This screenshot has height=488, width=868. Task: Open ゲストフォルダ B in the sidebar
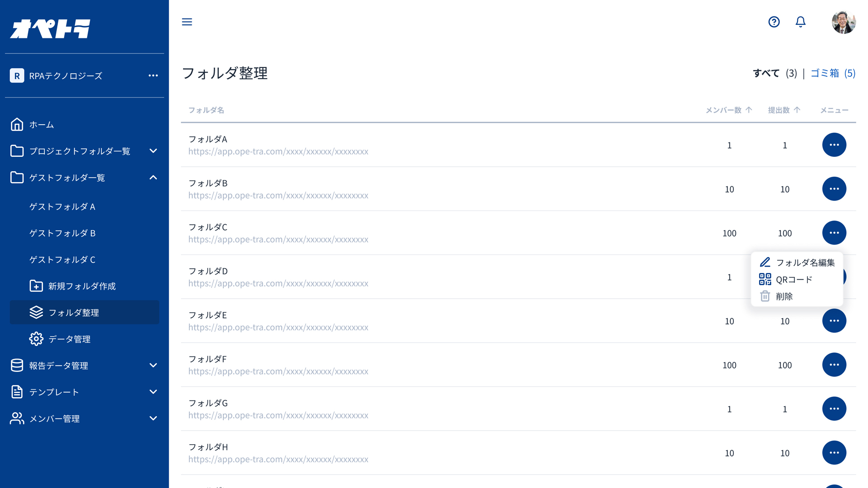[x=62, y=233]
